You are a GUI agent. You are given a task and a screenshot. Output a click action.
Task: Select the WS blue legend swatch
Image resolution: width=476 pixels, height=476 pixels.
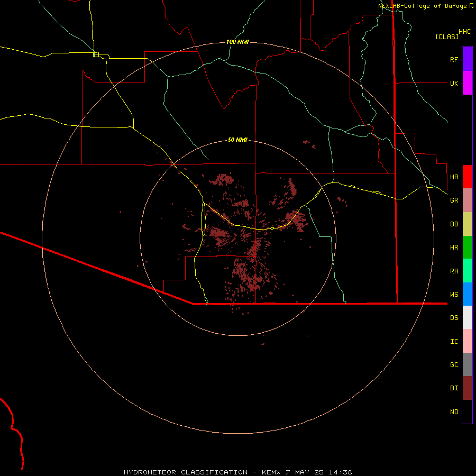[x=467, y=294]
